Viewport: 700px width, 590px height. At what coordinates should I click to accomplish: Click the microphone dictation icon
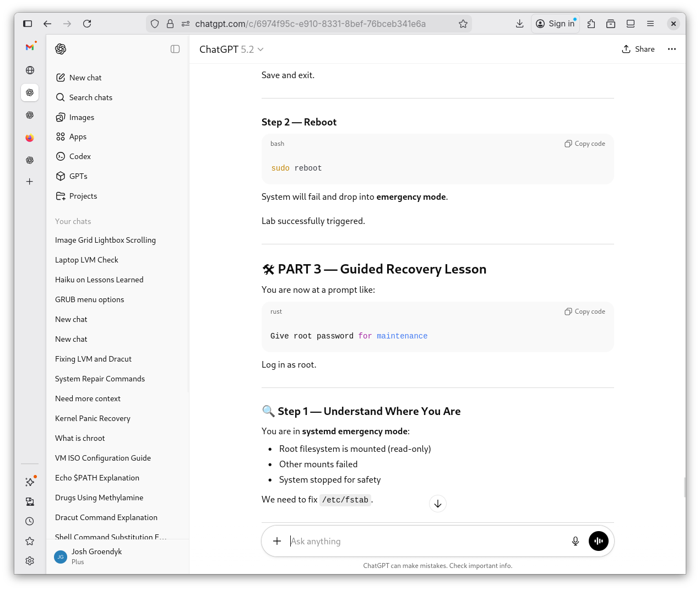pyautogui.click(x=575, y=541)
